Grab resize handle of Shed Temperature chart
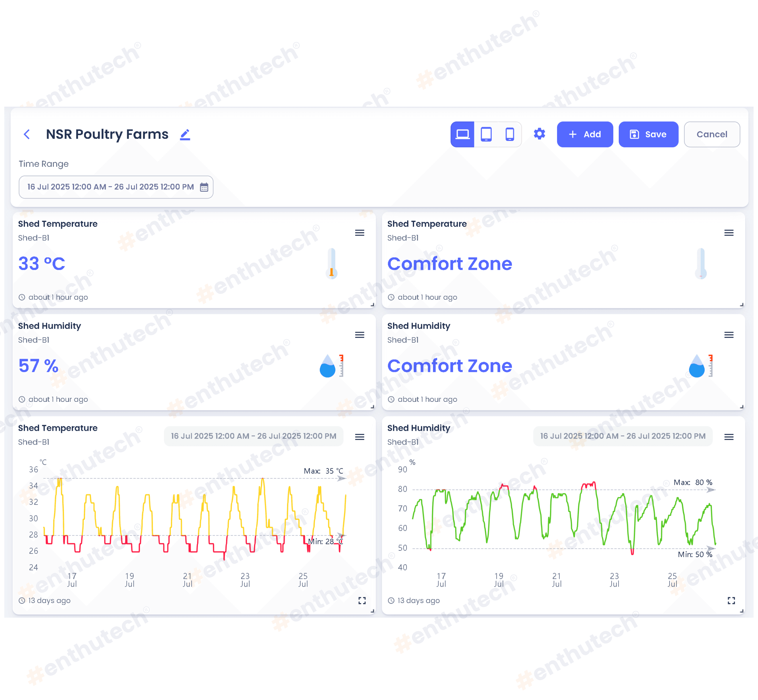Viewport: 758px width, 700px height. coord(373,611)
